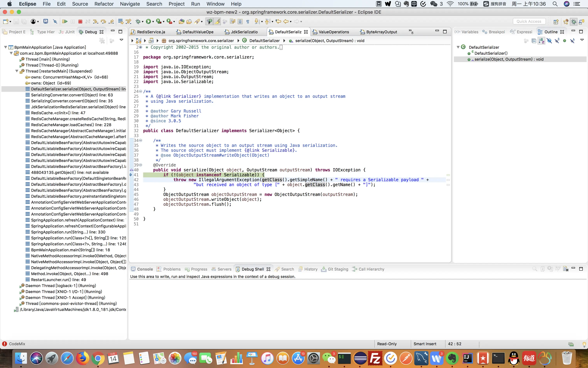Click the green Run launch button
Viewport: 588px width, 368px height.
[148, 22]
